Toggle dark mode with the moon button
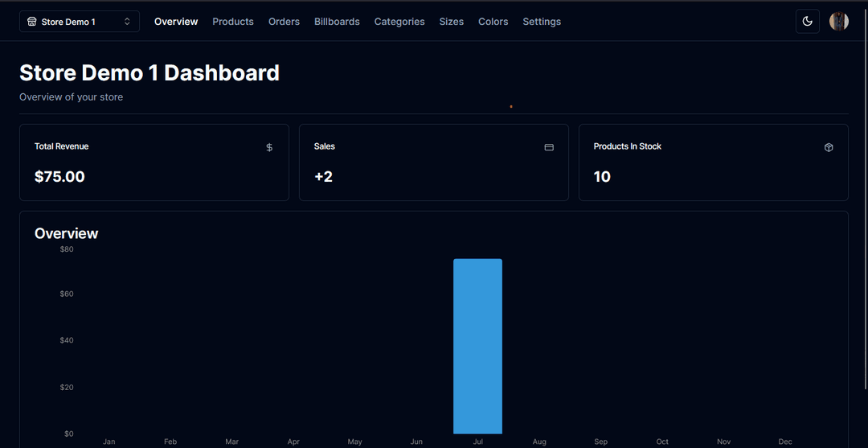This screenshot has width=868, height=448. click(808, 22)
